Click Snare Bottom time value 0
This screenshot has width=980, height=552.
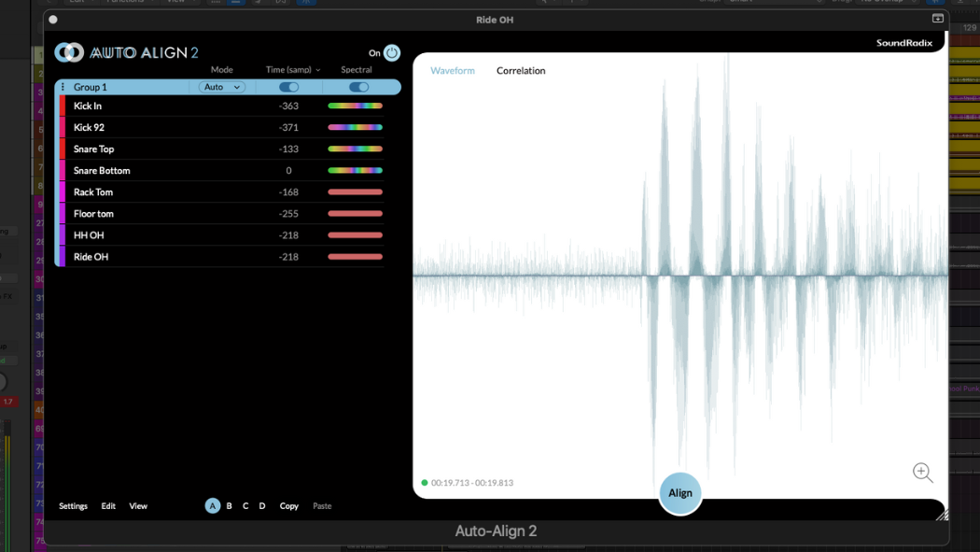tap(288, 171)
